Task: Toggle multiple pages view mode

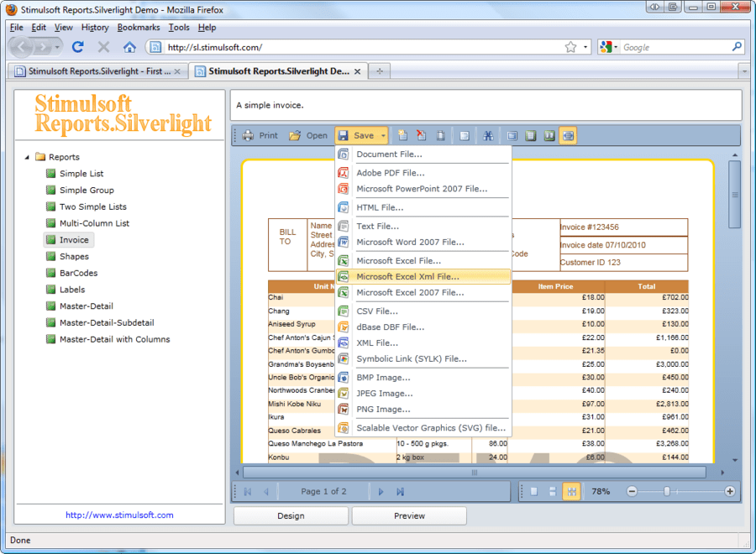Action: (571, 491)
